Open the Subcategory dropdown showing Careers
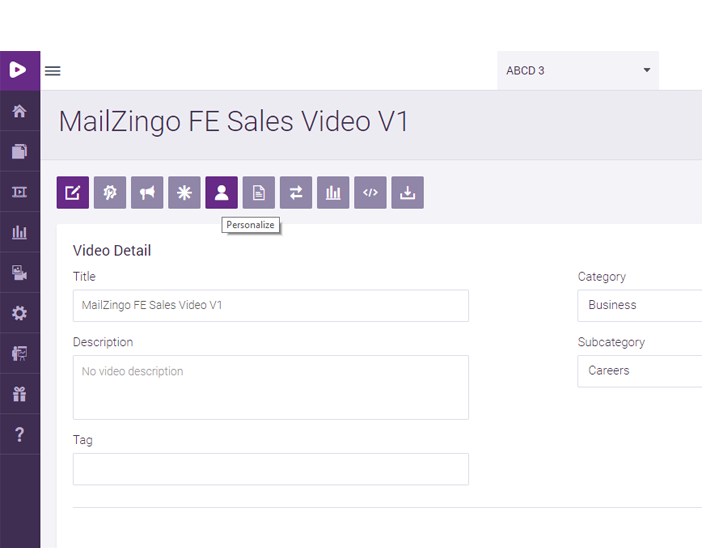This screenshot has width=702, height=548. tap(640, 371)
